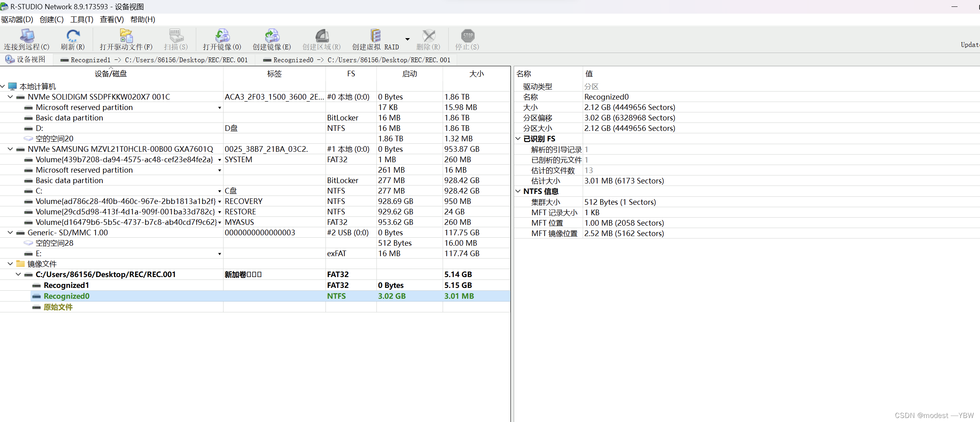
Task: Click the 分区偏移 value 3.02 GB
Action: click(630, 118)
